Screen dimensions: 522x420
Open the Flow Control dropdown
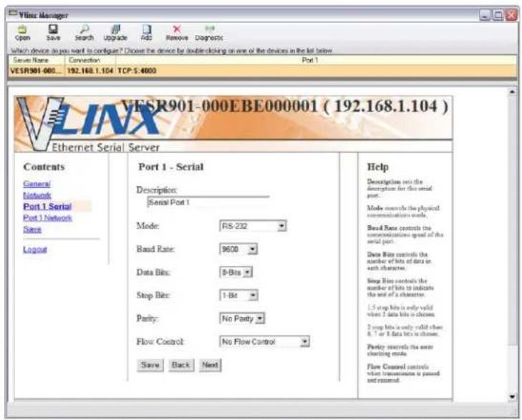264,341
